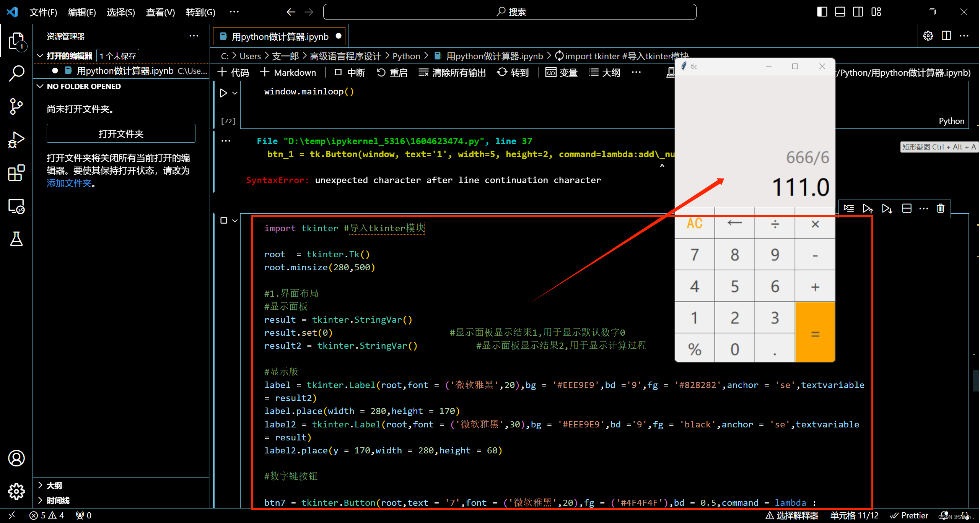Open Source Control view

[x=16, y=106]
